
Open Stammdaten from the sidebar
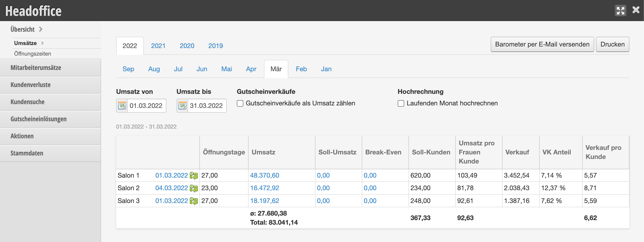[x=27, y=153]
